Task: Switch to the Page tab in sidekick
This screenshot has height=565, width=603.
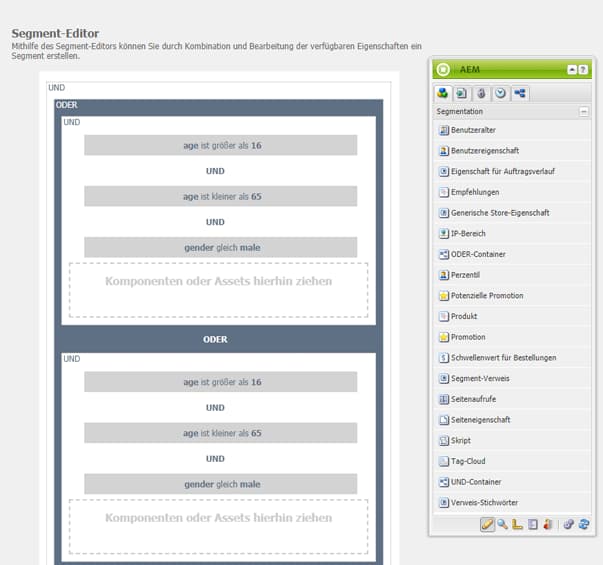Action: point(461,93)
